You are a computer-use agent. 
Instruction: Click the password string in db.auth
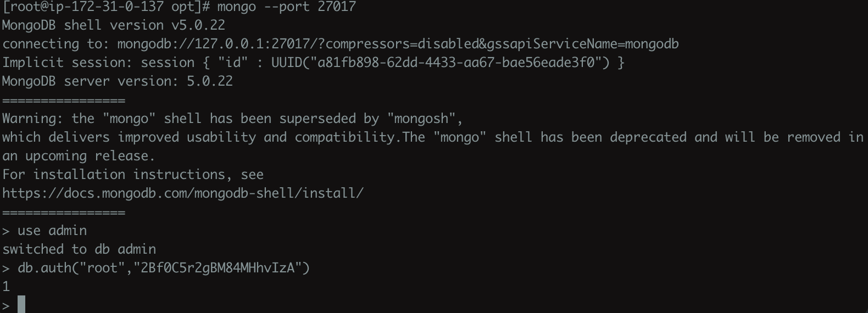tap(219, 268)
